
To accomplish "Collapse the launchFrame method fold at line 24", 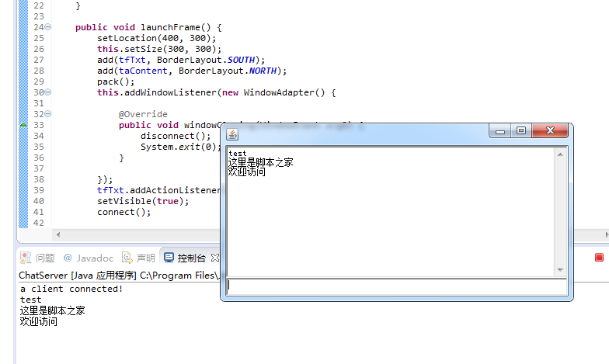I will pos(48,27).
